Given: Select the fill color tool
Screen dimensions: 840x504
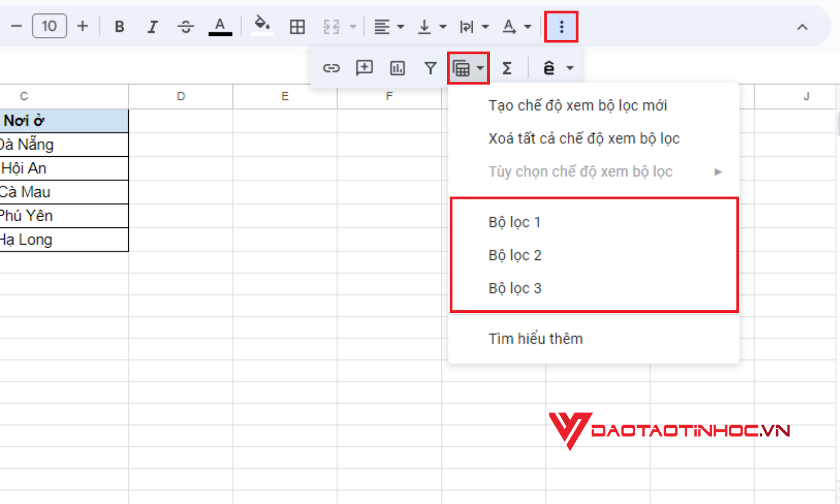Looking at the screenshot, I should [262, 26].
